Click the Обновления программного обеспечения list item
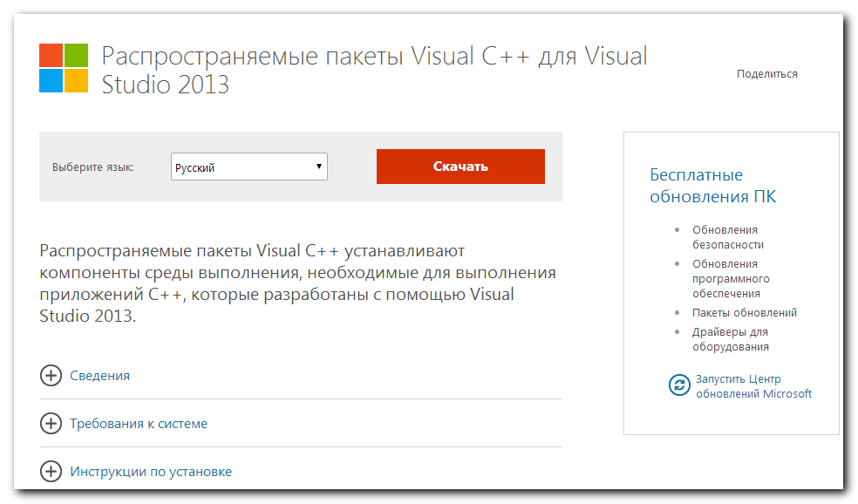The image size is (858, 504). point(731,278)
